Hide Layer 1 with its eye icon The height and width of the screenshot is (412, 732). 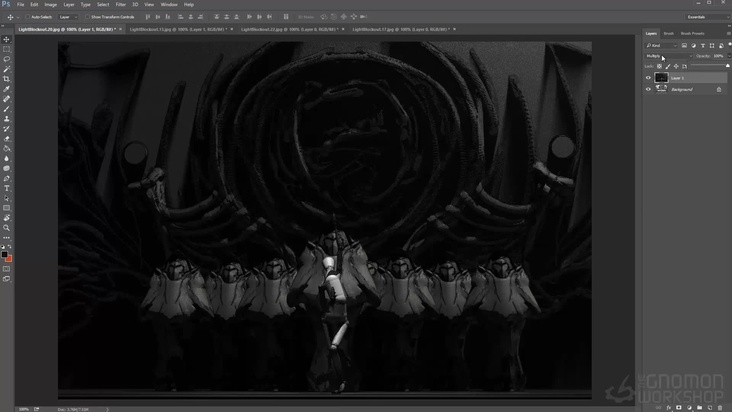[648, 78]
